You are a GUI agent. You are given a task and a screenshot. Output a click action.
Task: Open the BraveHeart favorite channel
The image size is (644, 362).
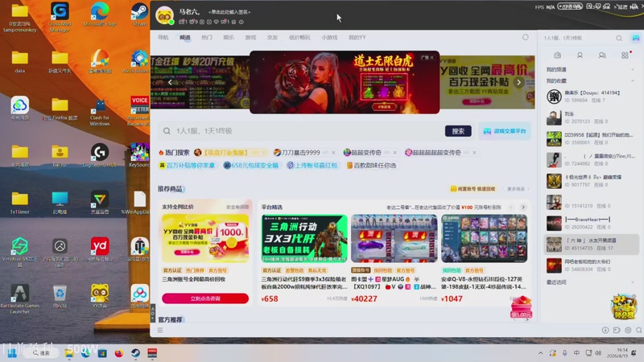point(592,223)
